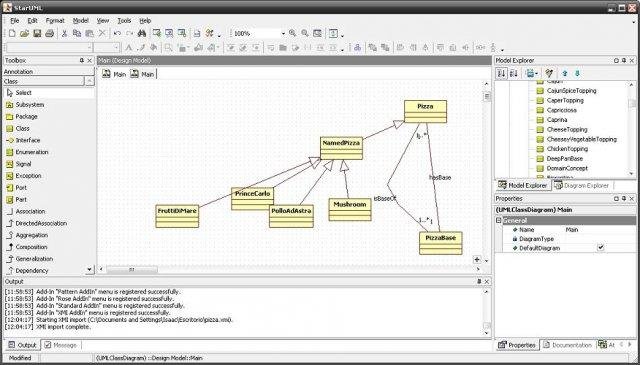Click Model Explorer move down arrow
The height and width of the screenshot is (365, 640).
[x=577, y=73]
